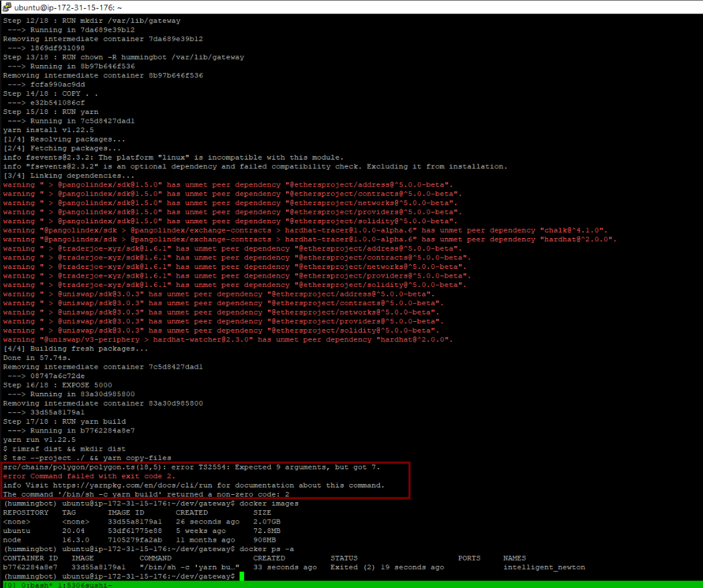
Task: Select the hardhat-watcher@2.3.0 warning line
Action: pyautogui.click(x=228, y=339)
